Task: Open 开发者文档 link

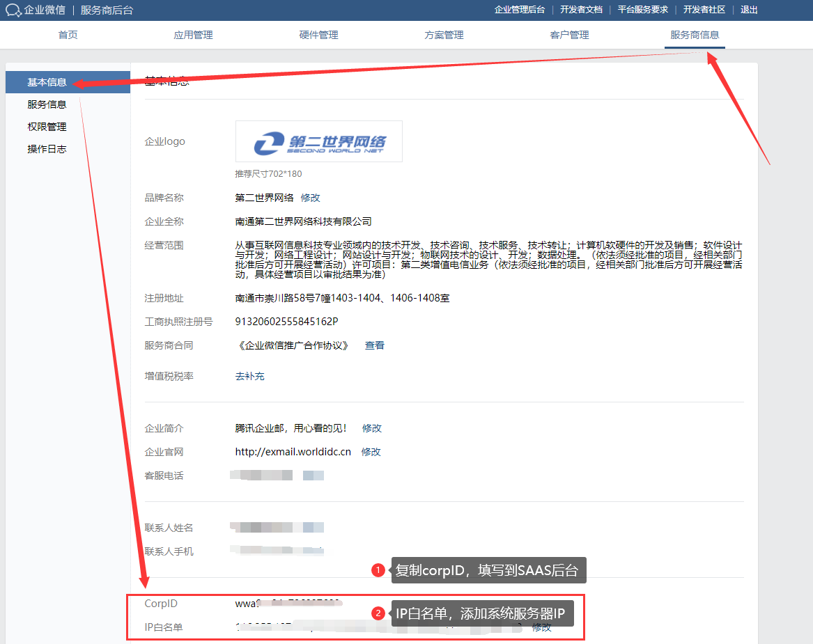Action: pos(581,10)
